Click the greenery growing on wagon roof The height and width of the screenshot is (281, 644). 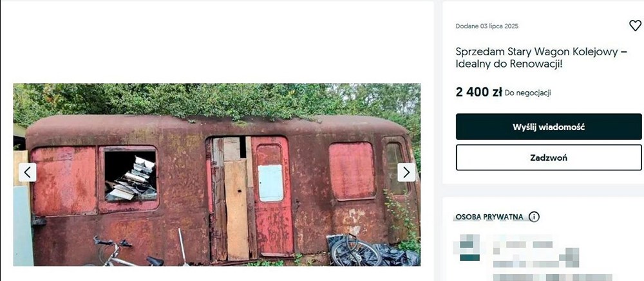[x=218, y=100]
